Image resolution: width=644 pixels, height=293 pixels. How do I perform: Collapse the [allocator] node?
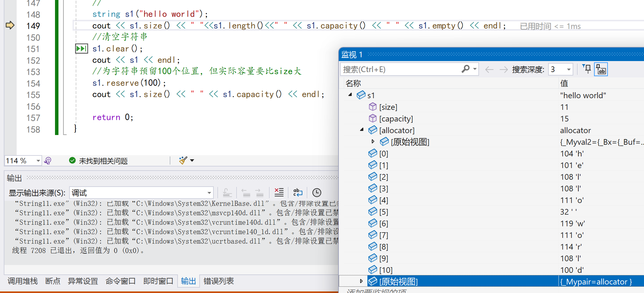point(362,130)
